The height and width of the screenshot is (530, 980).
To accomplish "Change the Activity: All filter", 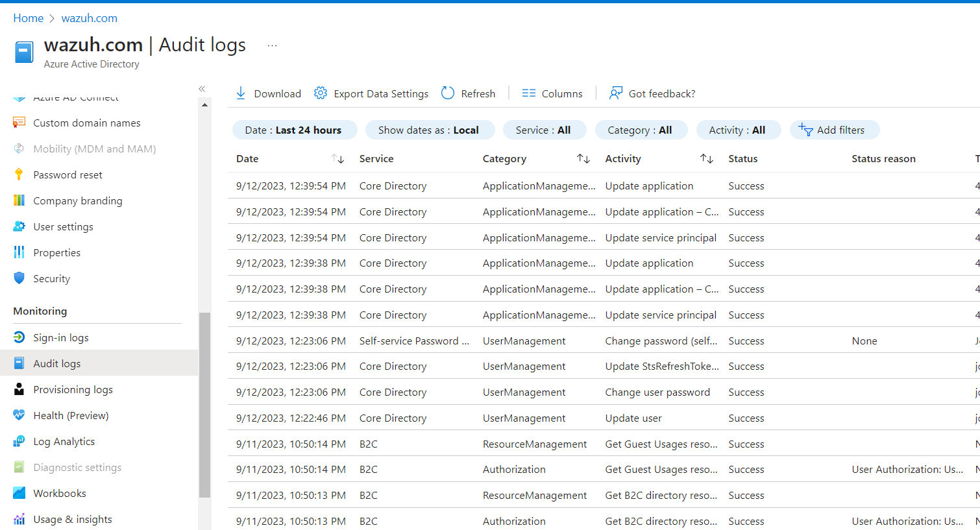I will (x=738, y=130).
